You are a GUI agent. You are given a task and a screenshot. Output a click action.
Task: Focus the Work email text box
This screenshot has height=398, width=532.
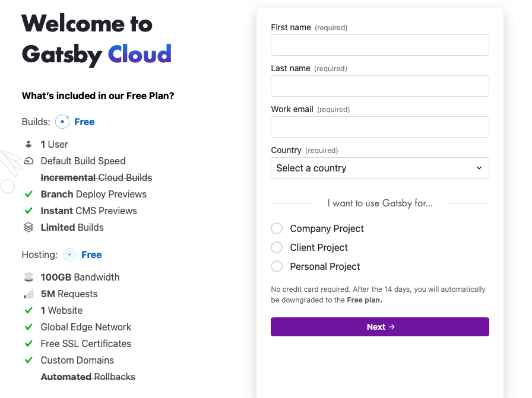(x=379, y=127)
